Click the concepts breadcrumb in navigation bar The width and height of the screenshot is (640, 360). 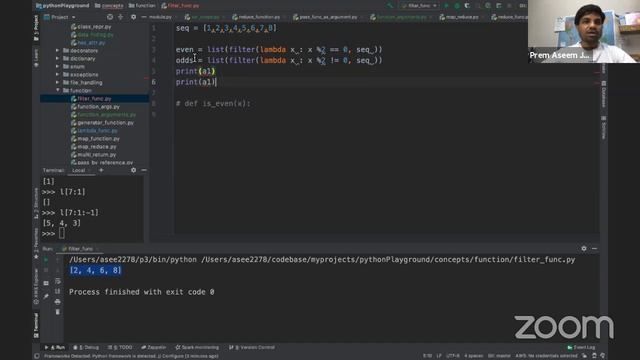109,6
